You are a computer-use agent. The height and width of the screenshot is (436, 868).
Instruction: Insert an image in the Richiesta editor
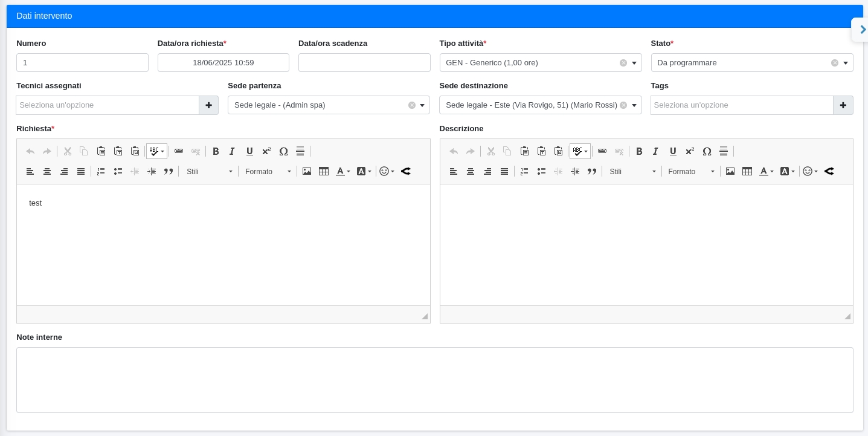point(307,171)
